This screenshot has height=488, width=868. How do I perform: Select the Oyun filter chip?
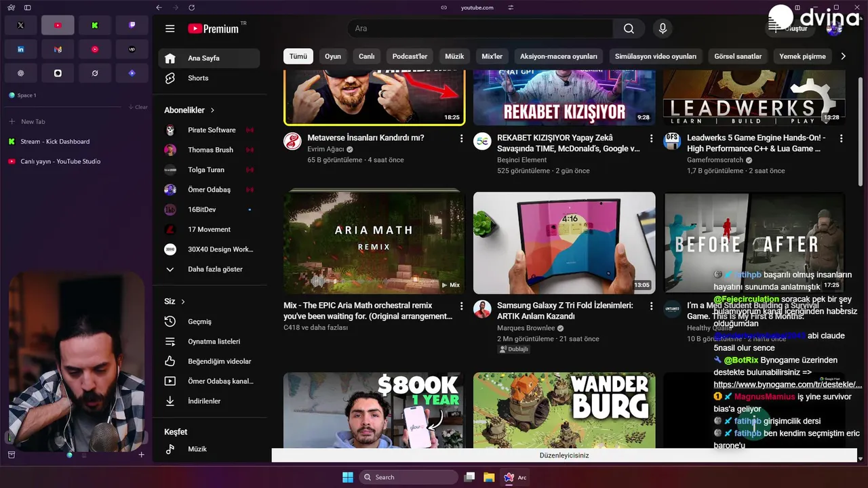tap(333, 56)
